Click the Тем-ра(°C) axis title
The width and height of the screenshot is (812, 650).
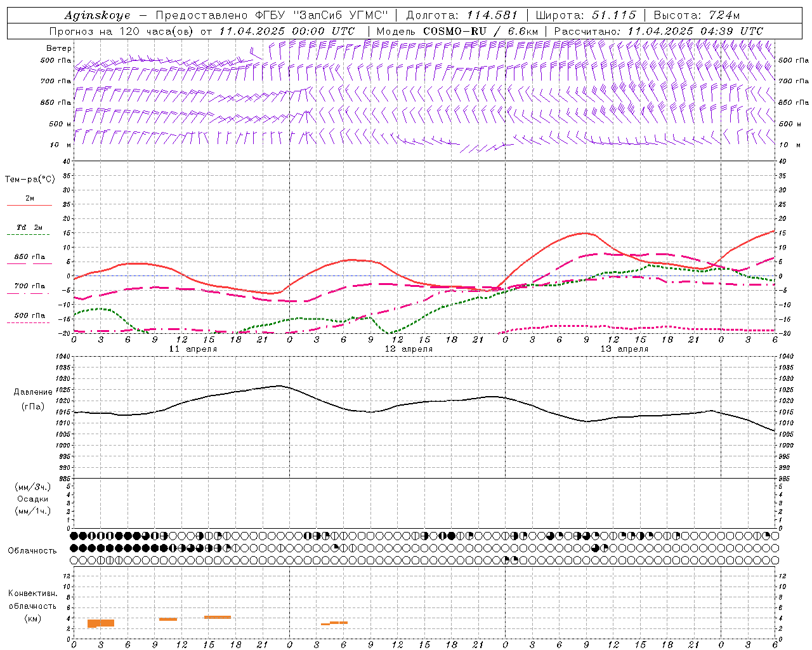[30, 180]
